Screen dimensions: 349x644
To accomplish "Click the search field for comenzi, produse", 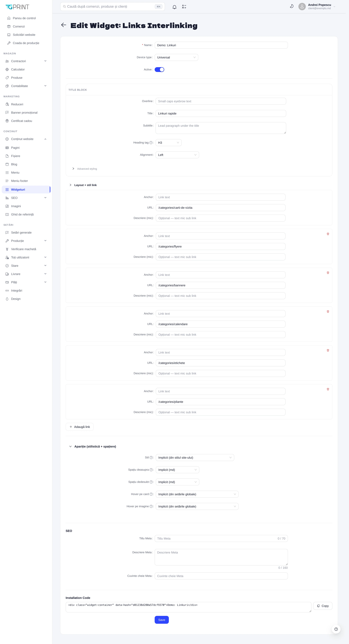I will click(113, 7).
